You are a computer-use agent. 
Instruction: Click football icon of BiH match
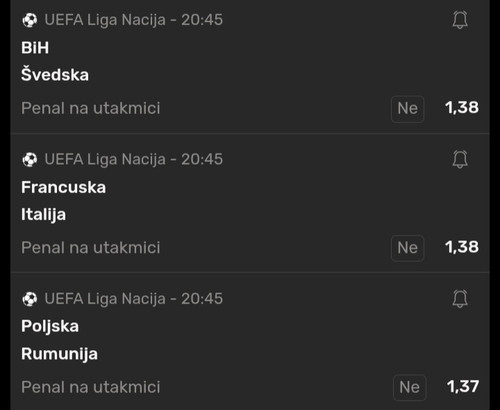[30, 20]
